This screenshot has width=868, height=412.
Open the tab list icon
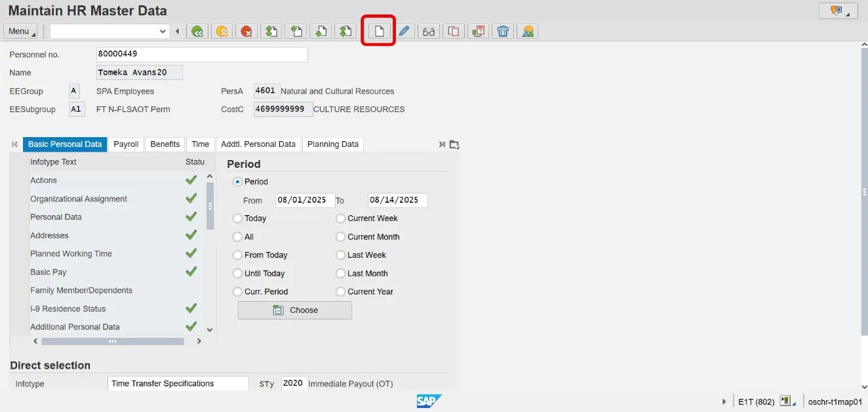click(454, 144)
